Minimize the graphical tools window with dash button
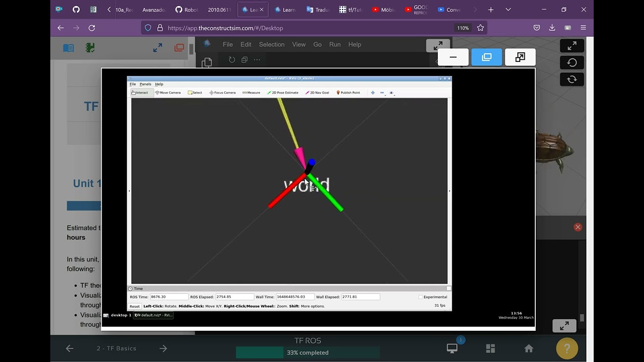Viewport: 644px width, 362px height. point(453,57)
